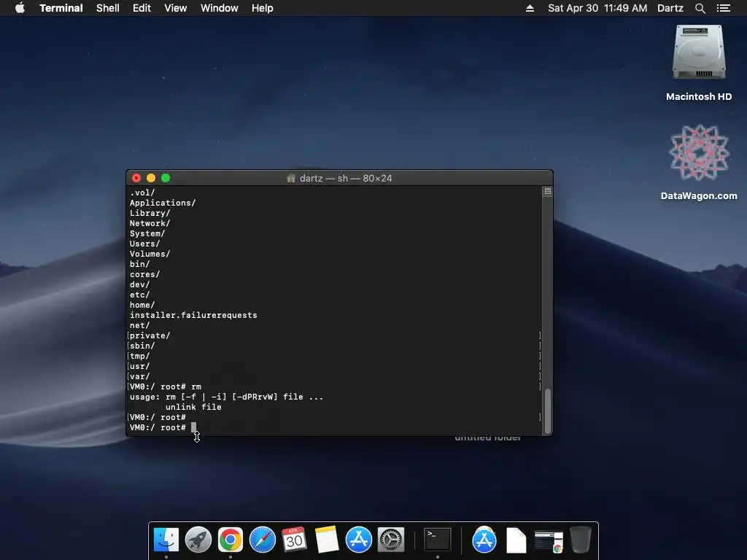
Task: Click the split pane icon above scrollbar
Action: click(548, 192)
